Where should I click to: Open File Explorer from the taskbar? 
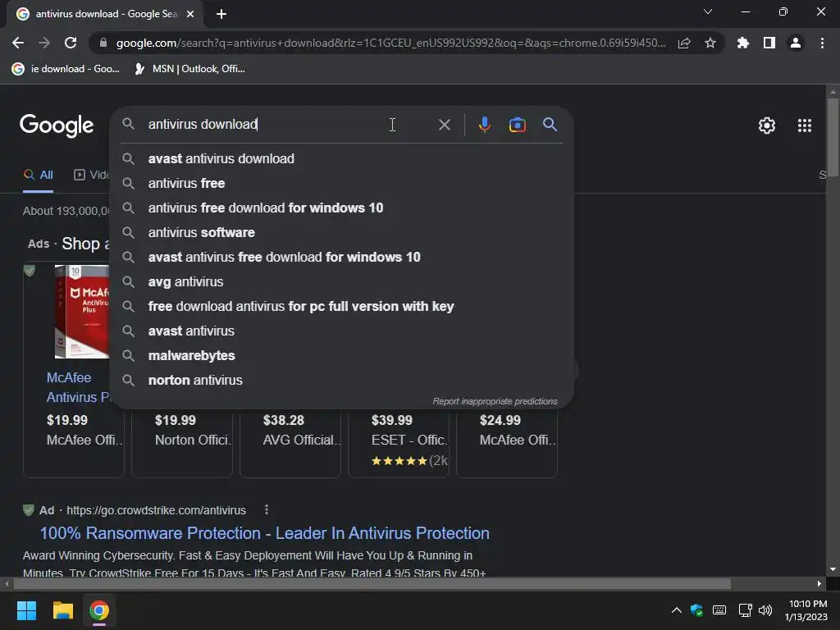click(x=62, y=610)
